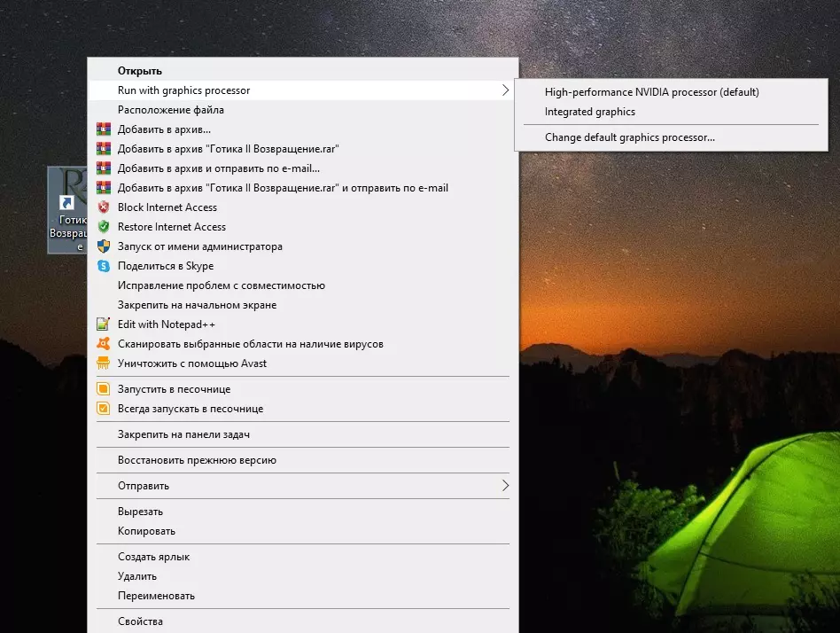Select 'Закрепить на начальном экране'
Screen dimensions: 840x633
(x=303, y=304)
